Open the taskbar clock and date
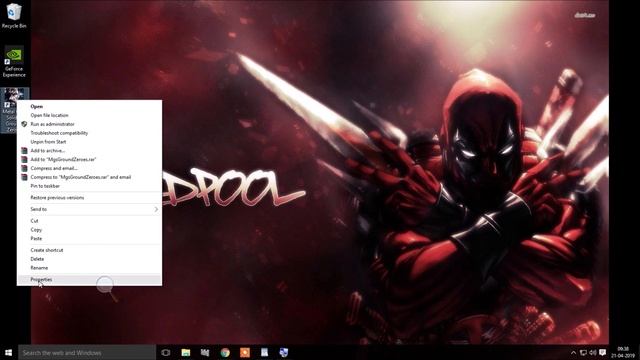This screenshot has width=640, height=360. 623,353
